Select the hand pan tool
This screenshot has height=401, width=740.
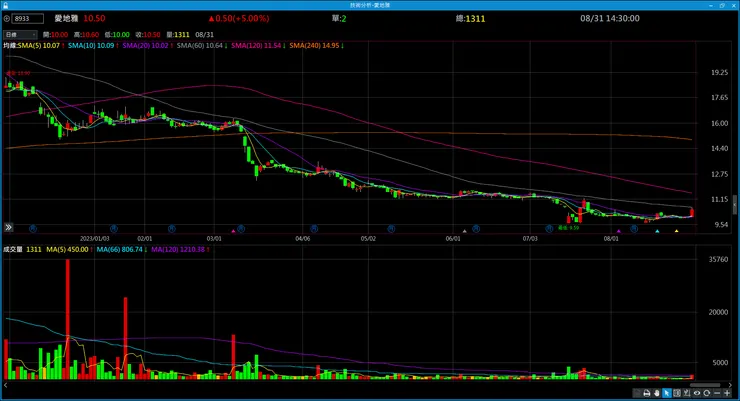(x=656, y=393)
